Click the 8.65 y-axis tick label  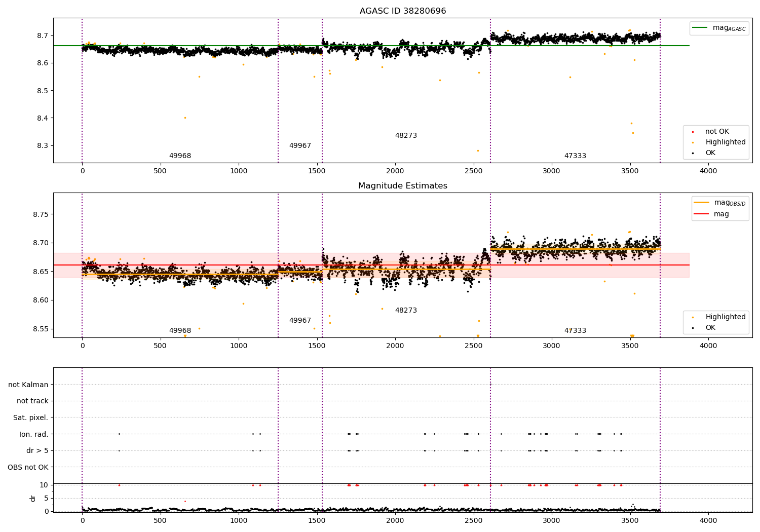pos(41,272)
